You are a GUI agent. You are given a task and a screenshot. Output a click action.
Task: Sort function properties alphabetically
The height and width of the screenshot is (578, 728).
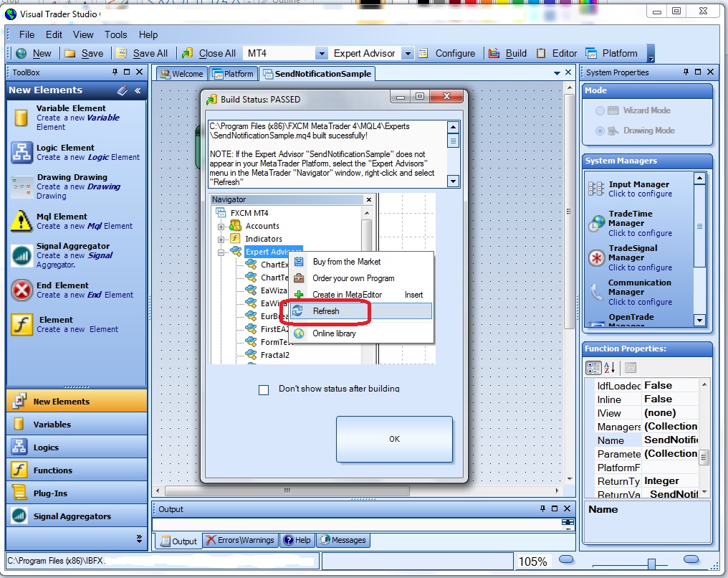pos(610,368)
